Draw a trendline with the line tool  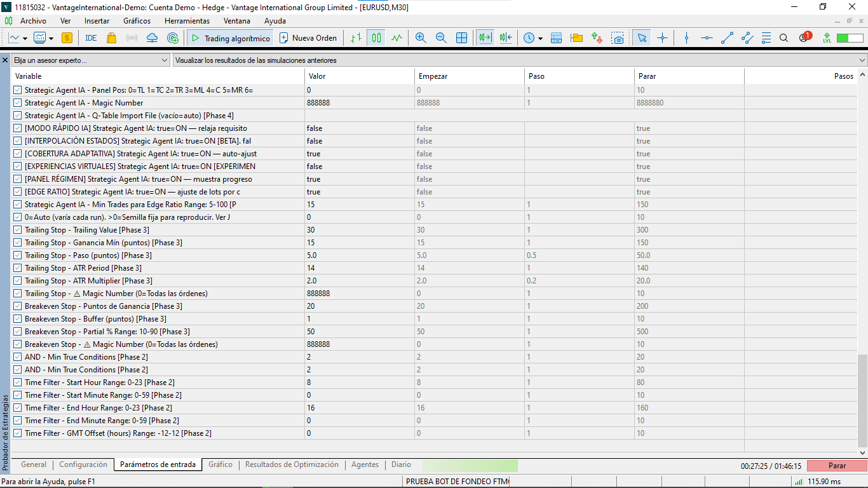(728, 38)
